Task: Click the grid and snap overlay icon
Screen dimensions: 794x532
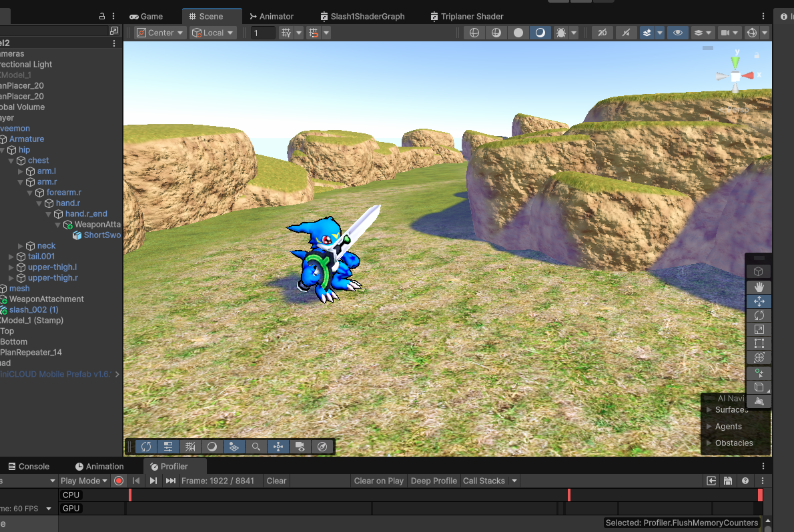Action: coord(190,447)
